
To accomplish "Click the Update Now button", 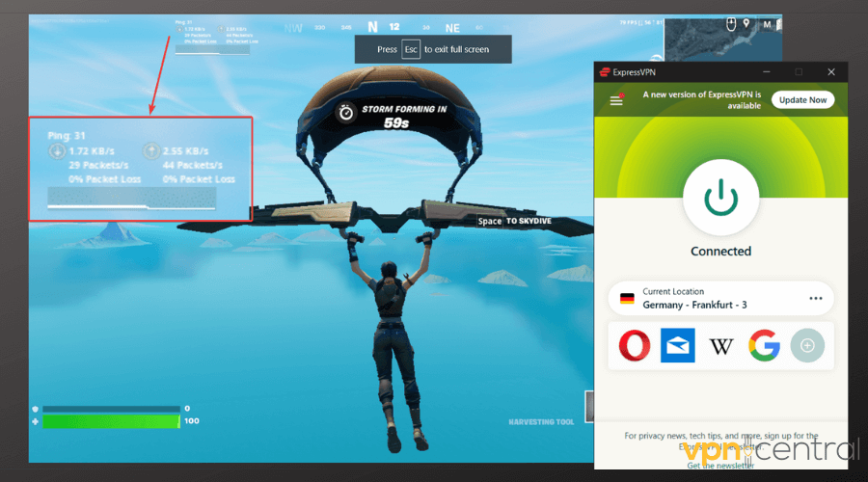I will (x=802, y=100).
